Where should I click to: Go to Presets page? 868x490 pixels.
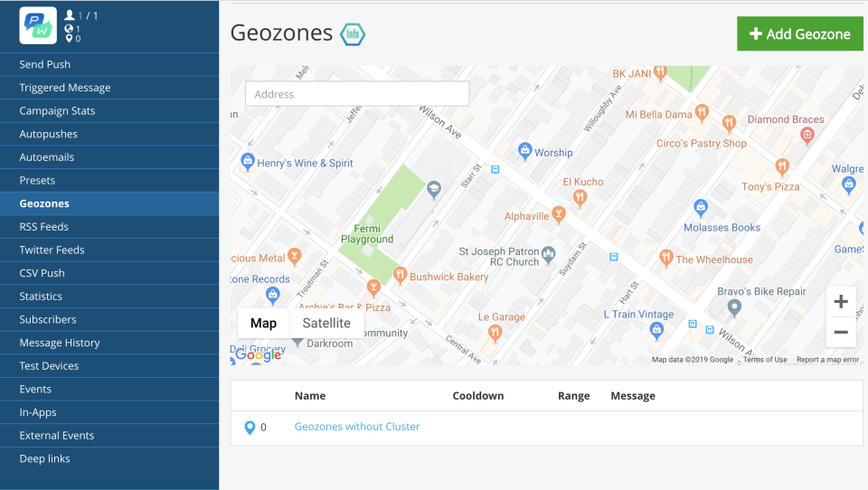click(109, 181)
